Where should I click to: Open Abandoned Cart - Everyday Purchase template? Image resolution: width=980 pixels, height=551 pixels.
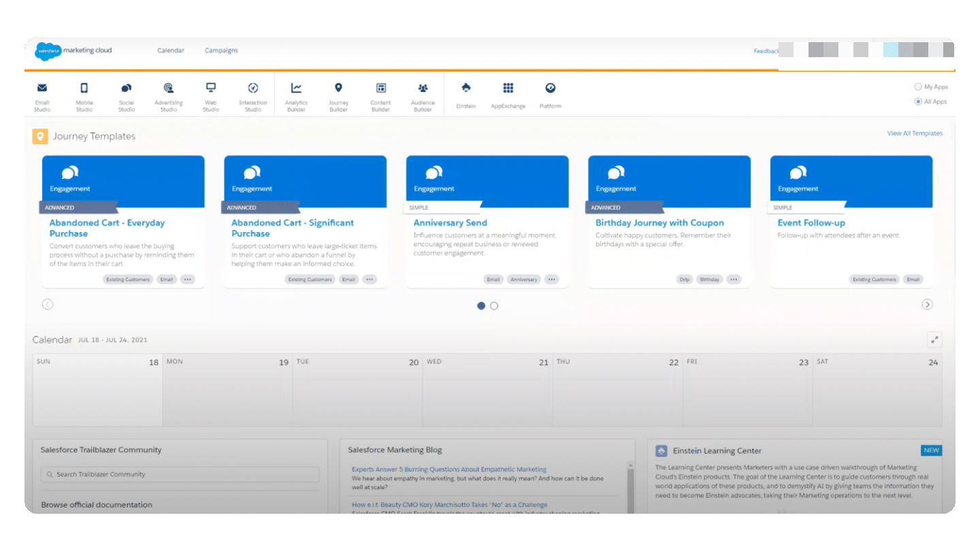click(107, 228)
